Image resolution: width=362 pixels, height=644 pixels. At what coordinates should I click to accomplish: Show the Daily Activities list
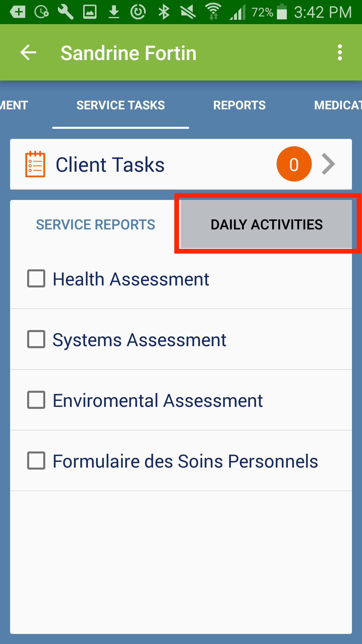[x=266, y=224]
